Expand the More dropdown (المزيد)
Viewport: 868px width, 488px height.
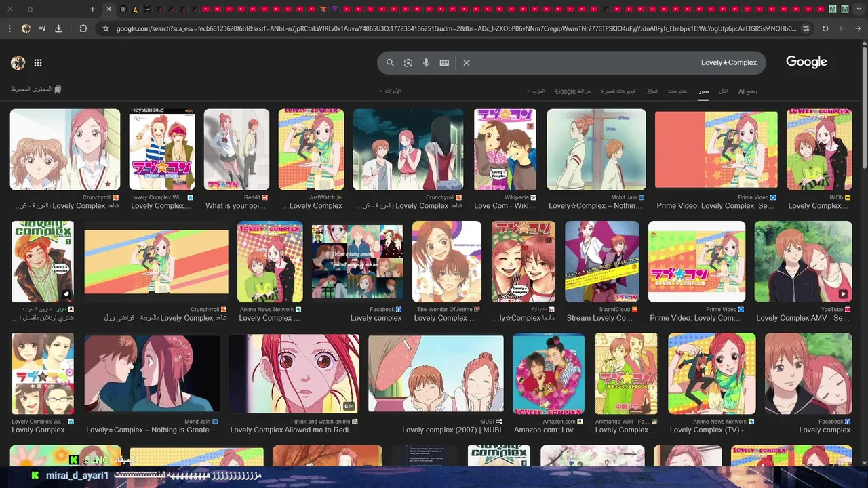click(x=536, y=91)
